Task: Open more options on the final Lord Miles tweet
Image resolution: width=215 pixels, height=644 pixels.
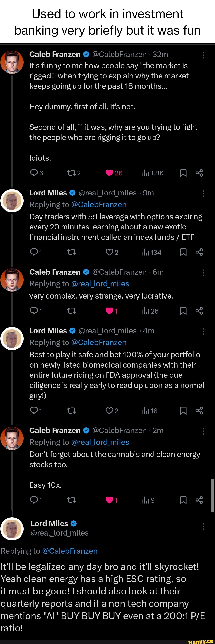Action: coord(203,526)
